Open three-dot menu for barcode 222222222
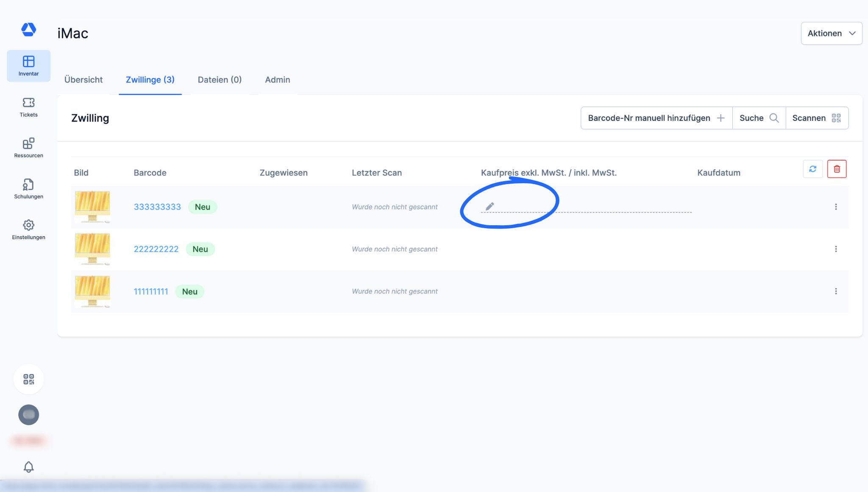 coord(836,249)
